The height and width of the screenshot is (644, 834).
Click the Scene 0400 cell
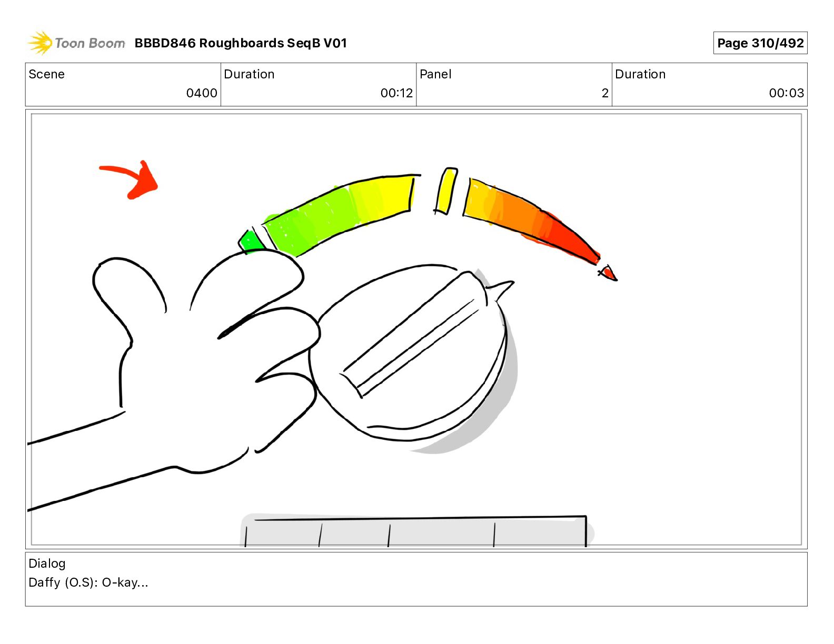tap(123, 84)
